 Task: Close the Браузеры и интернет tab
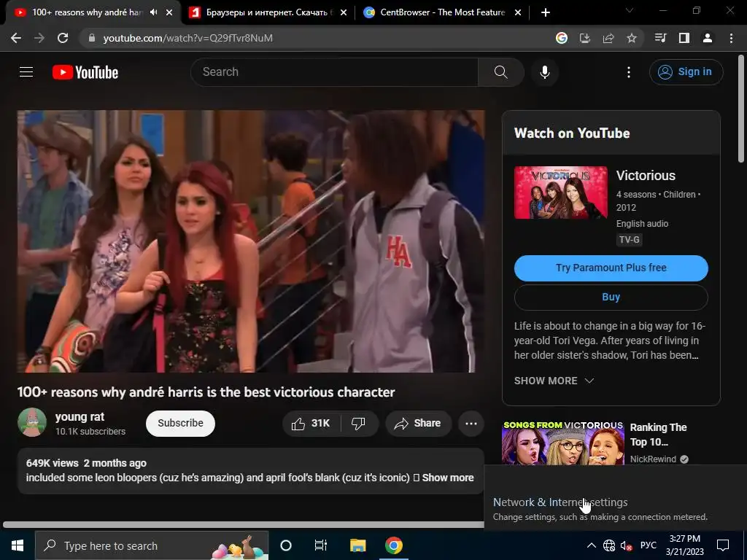point(344,12)
